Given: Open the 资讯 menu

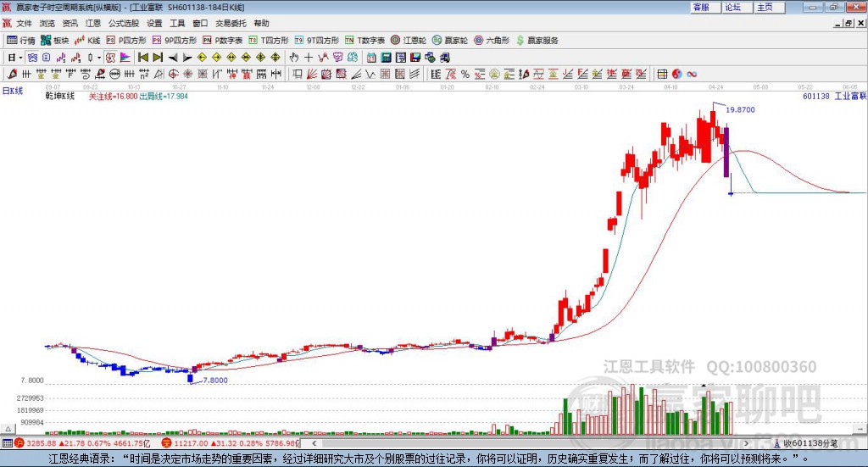Looking at the screenshot, I should (70, 23).
